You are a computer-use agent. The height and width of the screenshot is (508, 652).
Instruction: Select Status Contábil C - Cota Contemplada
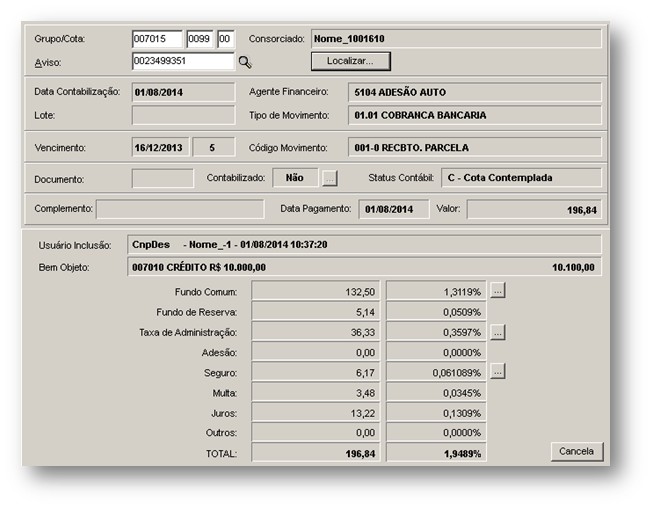point(521,178)
